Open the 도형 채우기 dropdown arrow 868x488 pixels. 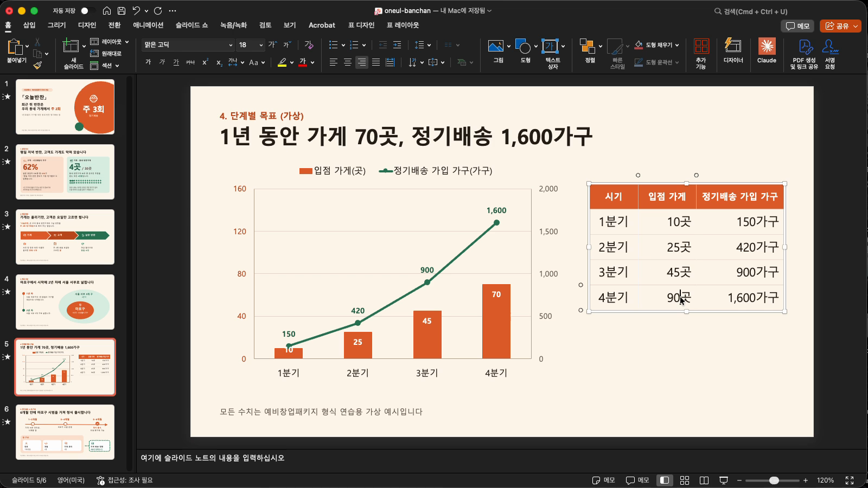[678, 45]
